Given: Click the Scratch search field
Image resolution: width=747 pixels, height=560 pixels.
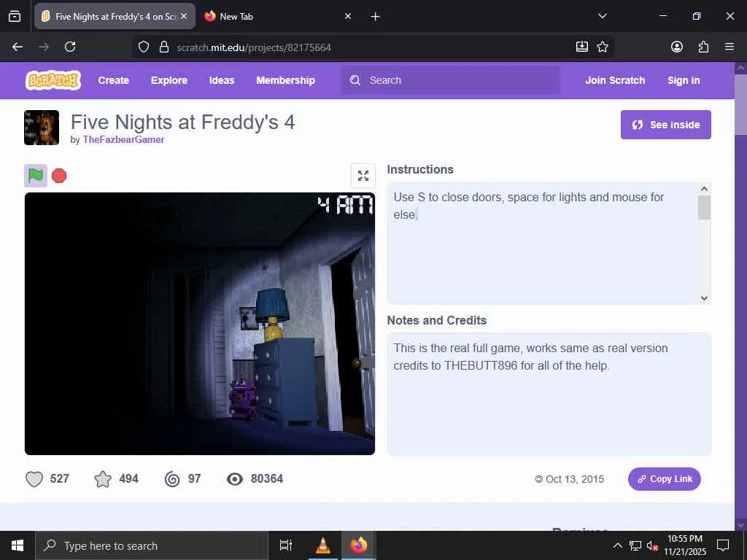Looking at the screenshot, I should coord(450,80).
